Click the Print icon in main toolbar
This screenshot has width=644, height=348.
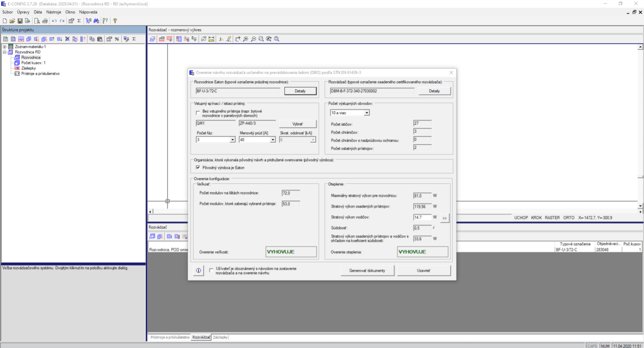(45, 21)
